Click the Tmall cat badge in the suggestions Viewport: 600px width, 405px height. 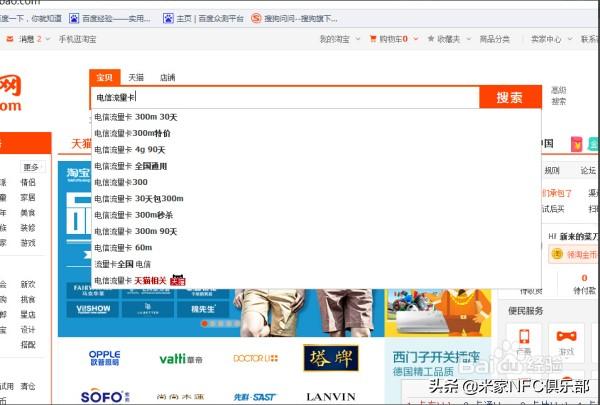[x=178, y=280]
